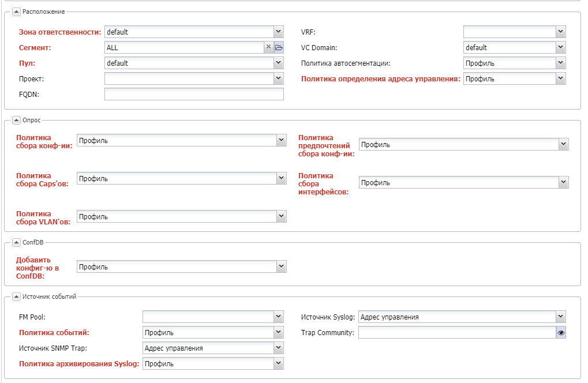
Task: Click the 'Источник событий' section title
Action: tap(49, 296)
